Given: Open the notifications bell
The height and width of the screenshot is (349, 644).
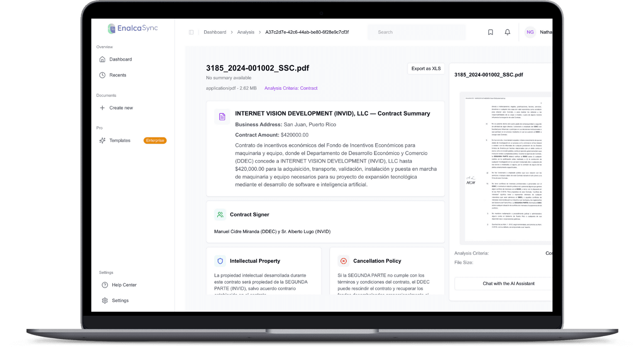Looking at the screenshot, I should 507,32.
